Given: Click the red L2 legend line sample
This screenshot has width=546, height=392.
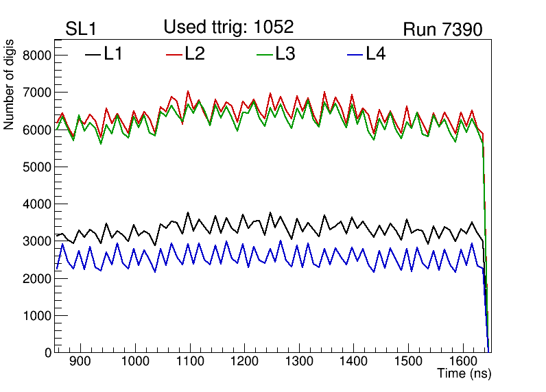Looking at the screenshot, I should (x=174, y=54).
